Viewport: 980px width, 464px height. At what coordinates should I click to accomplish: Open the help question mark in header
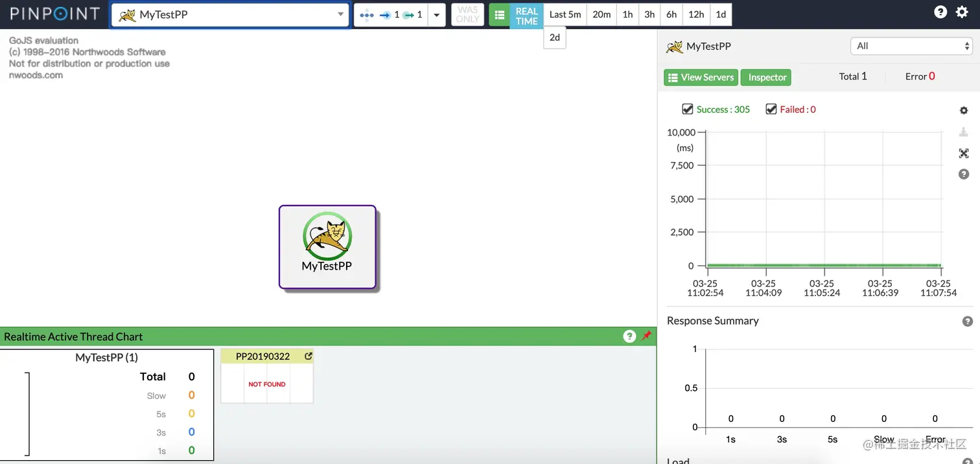(x=940, y=12)
